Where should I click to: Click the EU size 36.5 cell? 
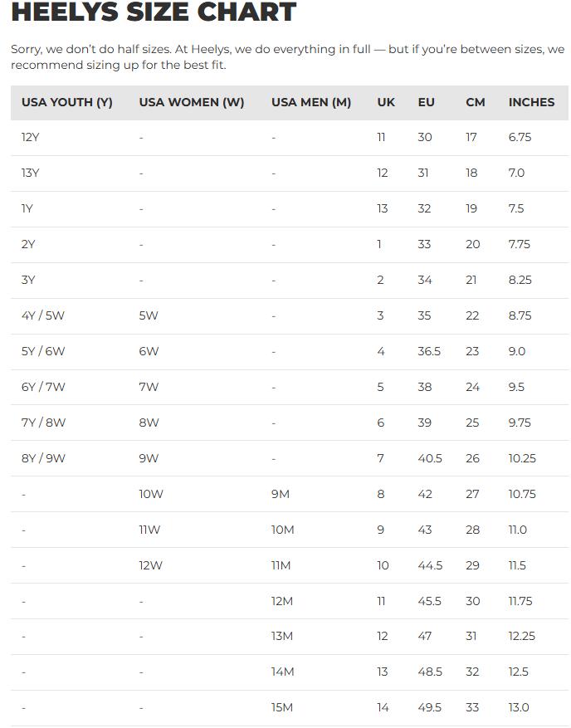[x=429, y=351]
